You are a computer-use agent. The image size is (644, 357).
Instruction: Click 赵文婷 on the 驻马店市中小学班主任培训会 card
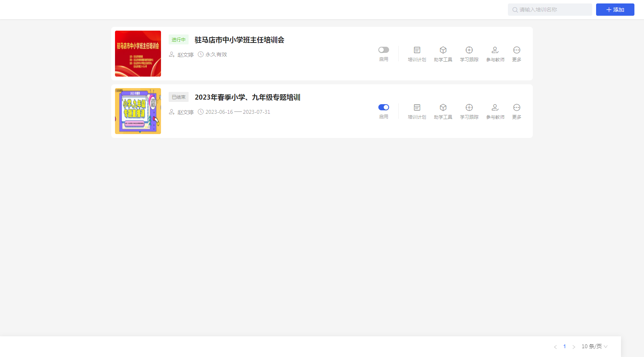click(x=186, y=55)
